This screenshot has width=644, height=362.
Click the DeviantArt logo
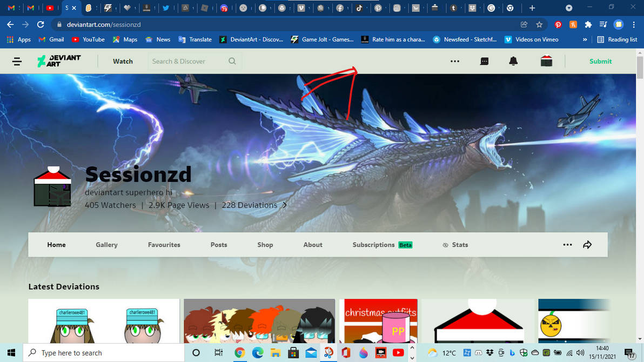[x=59, y=61]
